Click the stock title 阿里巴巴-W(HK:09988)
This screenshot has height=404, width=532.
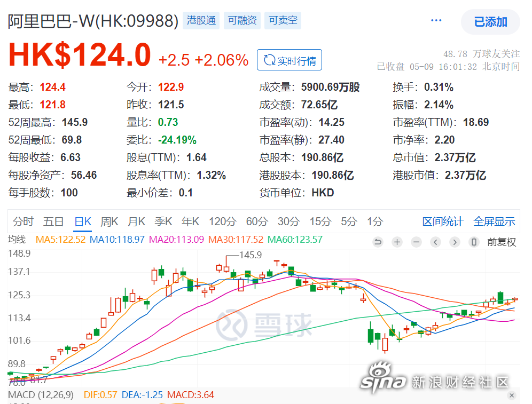click(x=93, y=21)
